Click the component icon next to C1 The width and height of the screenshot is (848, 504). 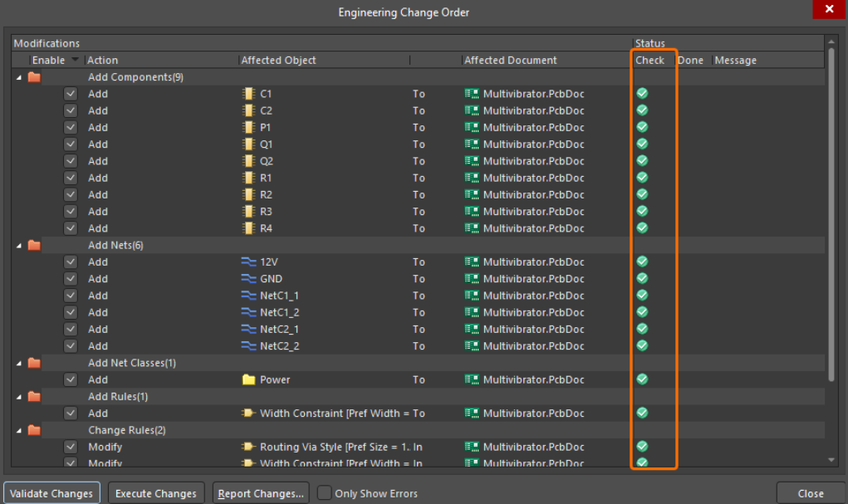[248, 94]
